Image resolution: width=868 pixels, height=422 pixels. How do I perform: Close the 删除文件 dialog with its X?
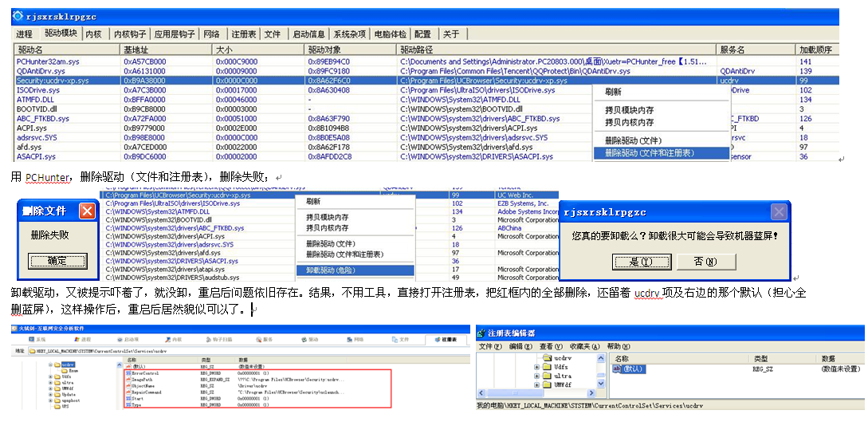[88, 211]
